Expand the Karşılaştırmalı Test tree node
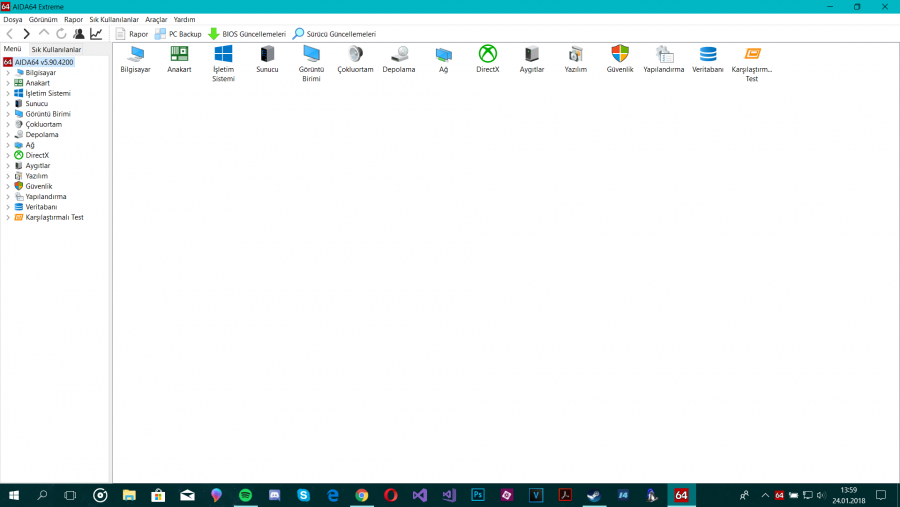Image resolution: width=900 pixels, height=507 pixels. [8, 217]
